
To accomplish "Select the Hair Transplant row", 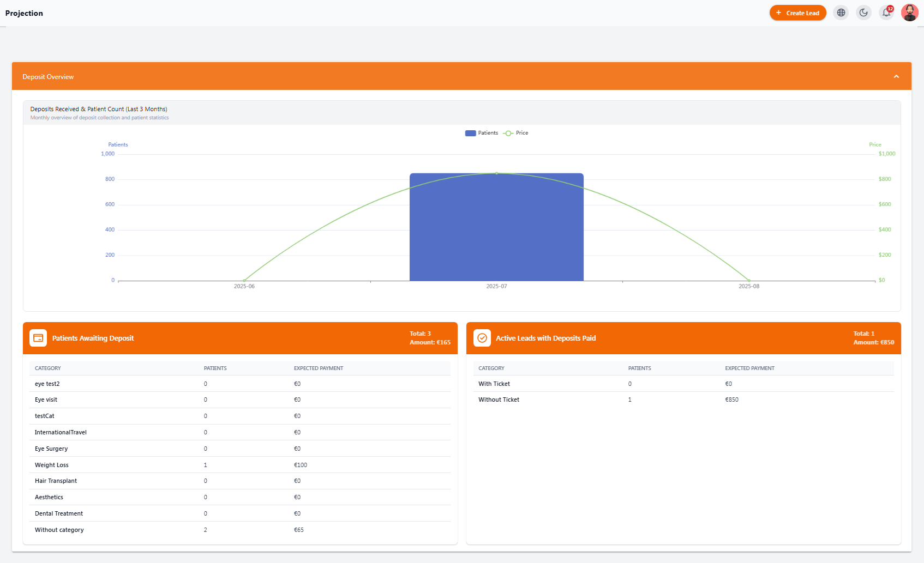I will click(240, 481).
